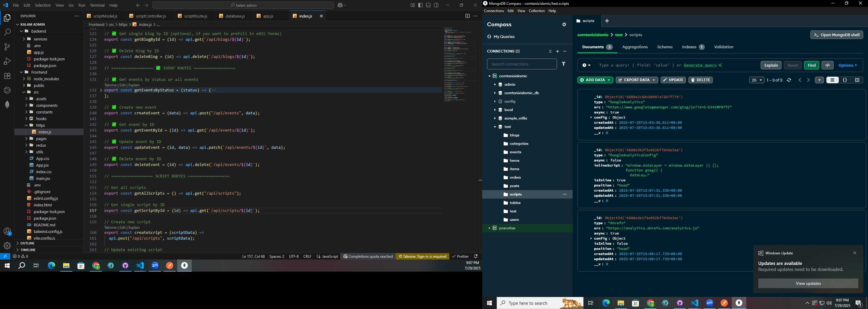Click the VS Code command center search box
This screenshot has width=868, height=309.
[243, 5]
